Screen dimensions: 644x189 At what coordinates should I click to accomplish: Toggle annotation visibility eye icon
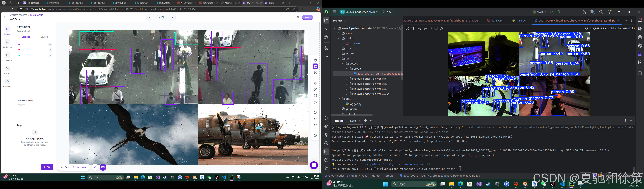click(x=298, y=17)
